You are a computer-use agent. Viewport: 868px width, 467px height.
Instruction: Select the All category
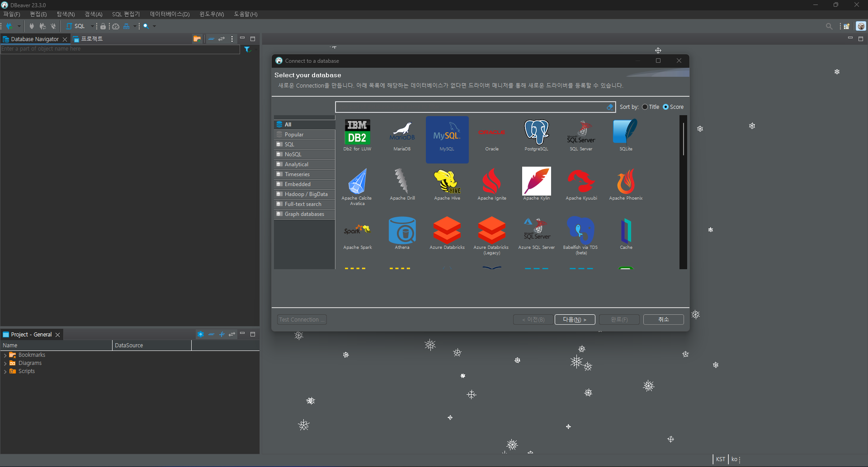[x=304, y=125]
